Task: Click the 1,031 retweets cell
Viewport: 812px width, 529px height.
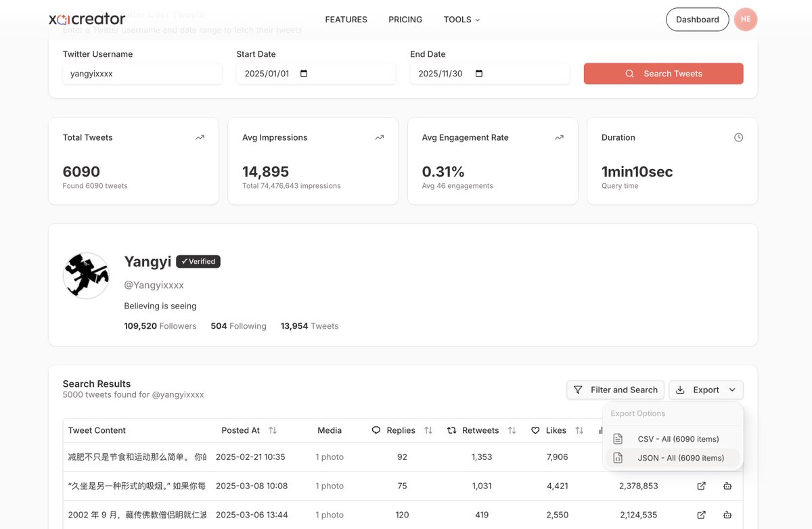Action: [x=482, y=486]
